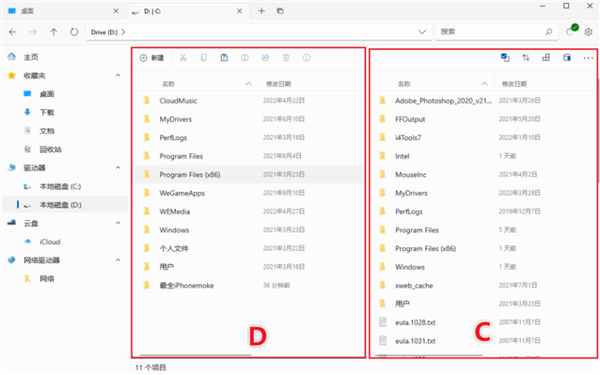Click the delete trash icon
This screenshot has height=375, width=600.
[x=286, y=58]
